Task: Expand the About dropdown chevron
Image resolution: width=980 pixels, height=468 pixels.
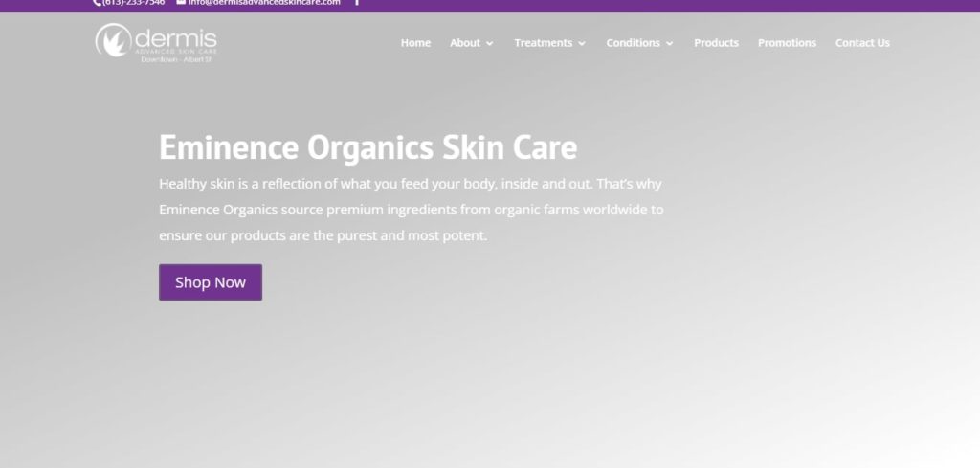Action: tap(489, 44)
